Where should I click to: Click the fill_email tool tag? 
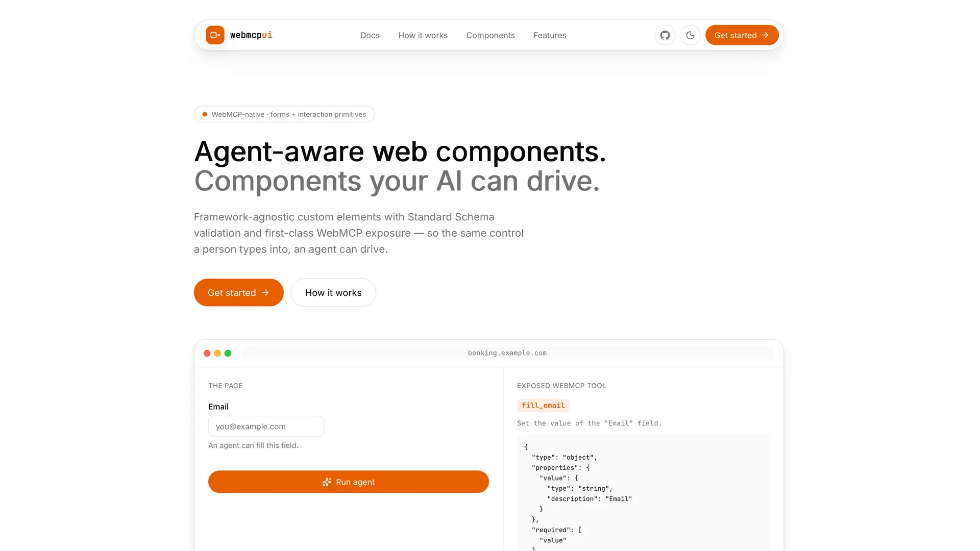(x=543, y=405)
